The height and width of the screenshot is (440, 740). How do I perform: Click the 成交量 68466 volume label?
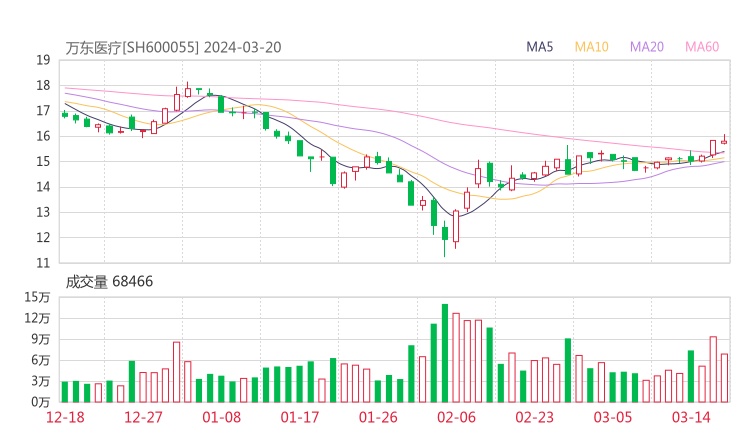109,281
